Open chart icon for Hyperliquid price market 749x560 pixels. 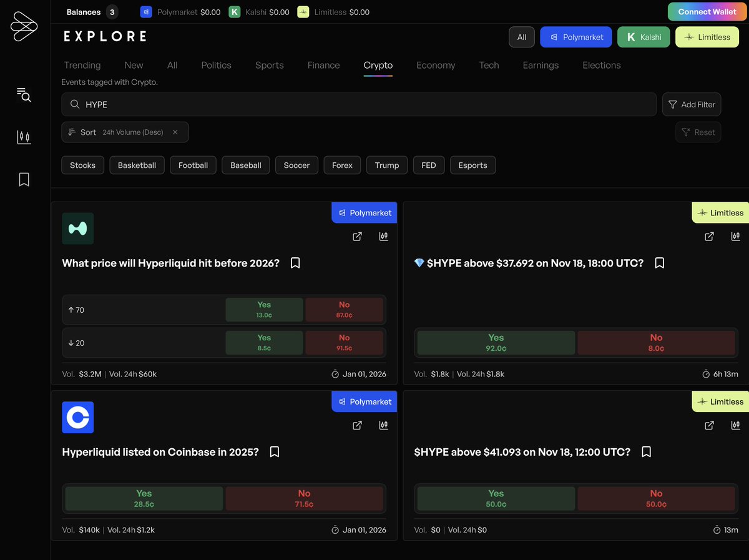pyautogui.click(x=383, y=236)
